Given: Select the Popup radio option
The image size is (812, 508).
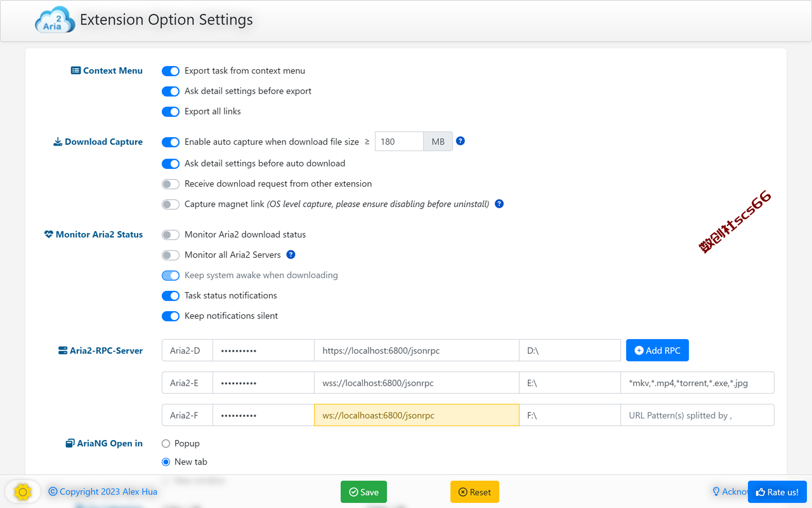Looking at the screenshot, I should point(166,443).
